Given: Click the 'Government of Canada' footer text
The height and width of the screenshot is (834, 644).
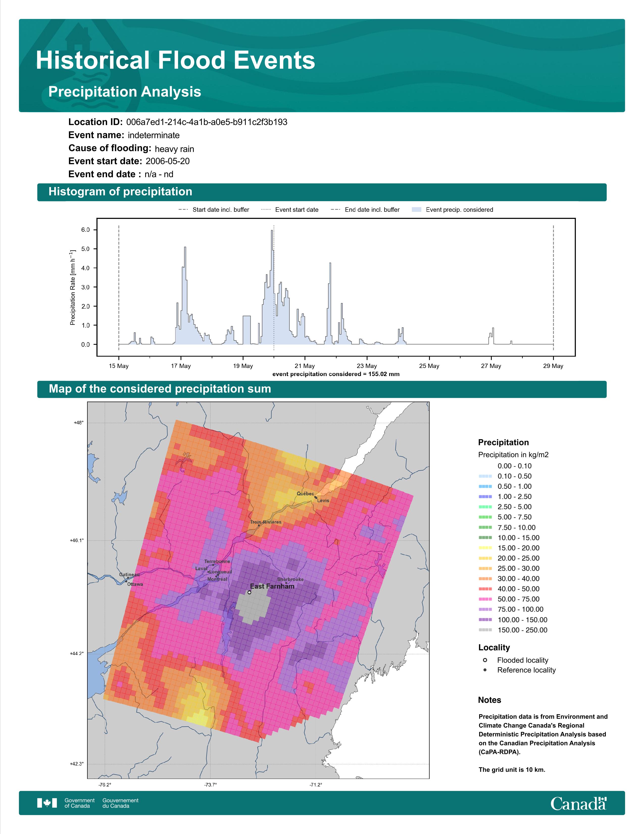Looking at the screenshot, I should click(79, 803).
